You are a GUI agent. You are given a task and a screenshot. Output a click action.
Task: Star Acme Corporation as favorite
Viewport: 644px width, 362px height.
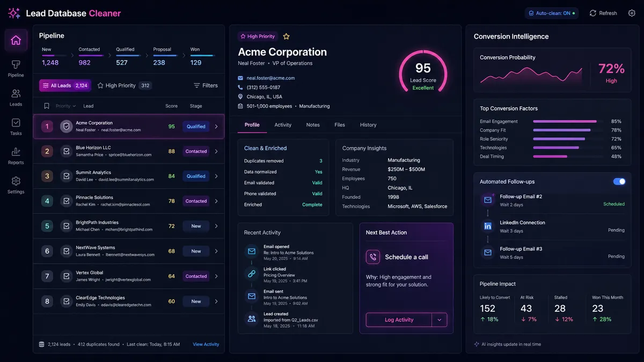pyautogui.click(x=286, y=36)
